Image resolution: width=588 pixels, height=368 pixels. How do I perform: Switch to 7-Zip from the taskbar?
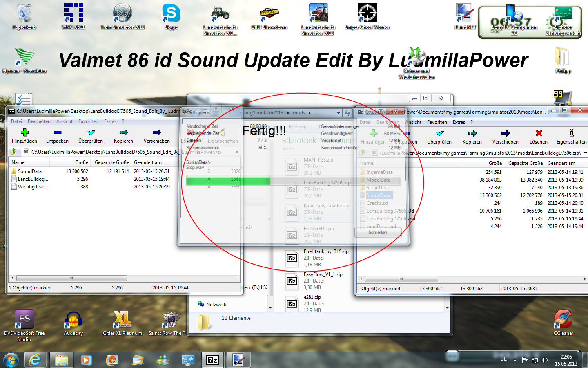pos(212,360)
